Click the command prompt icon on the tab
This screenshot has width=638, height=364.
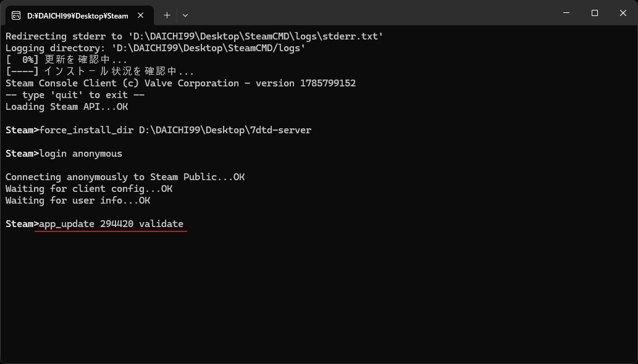[16, 16]
